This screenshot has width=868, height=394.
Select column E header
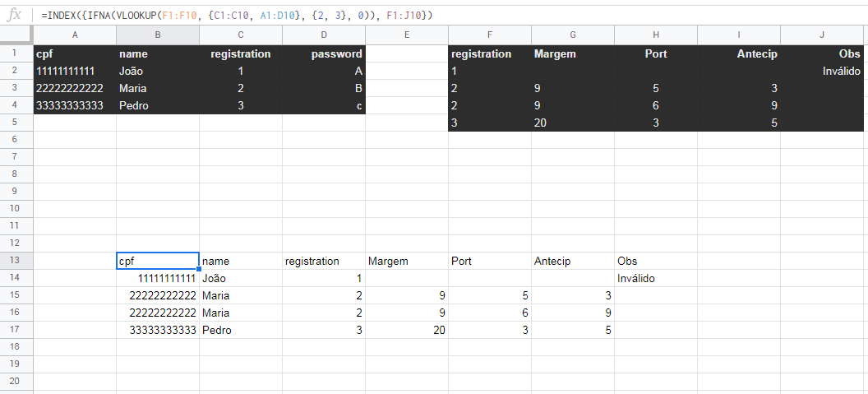pos(407,35)
